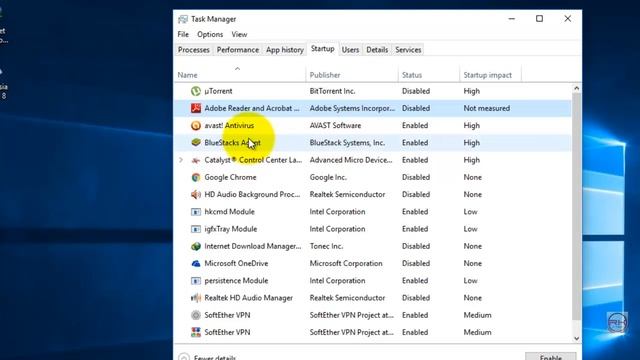Select the Google Chrome entry
The image size is (640, 360).
[x=230, y=177]
